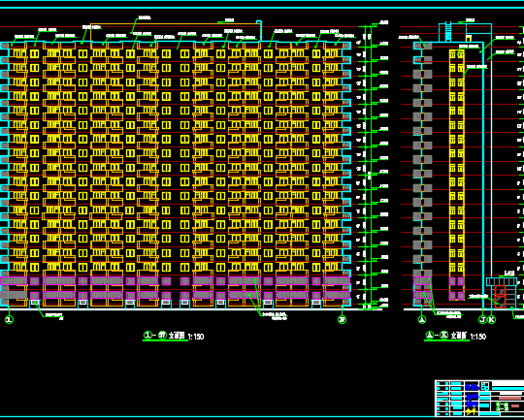This screenshot has width=524, height=420.
Task: Select axis bubble 1 under the front elevation
Action: click(x=9, y=320)
